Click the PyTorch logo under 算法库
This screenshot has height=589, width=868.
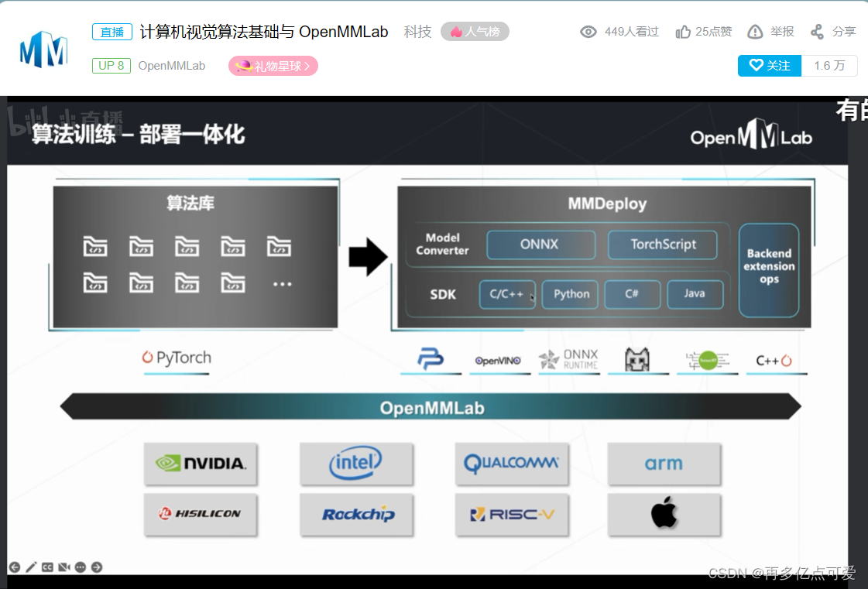coord(177,358)
